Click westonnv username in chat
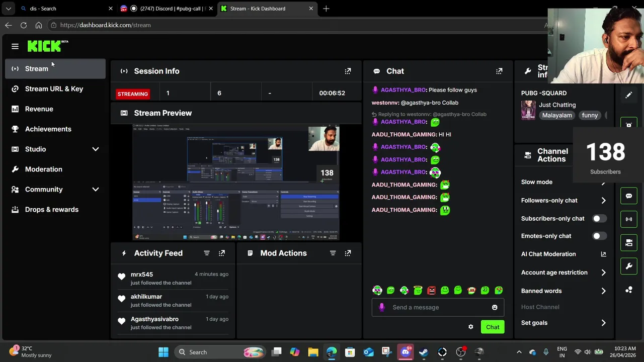This screenshot has height=362, width=644. 385,103
